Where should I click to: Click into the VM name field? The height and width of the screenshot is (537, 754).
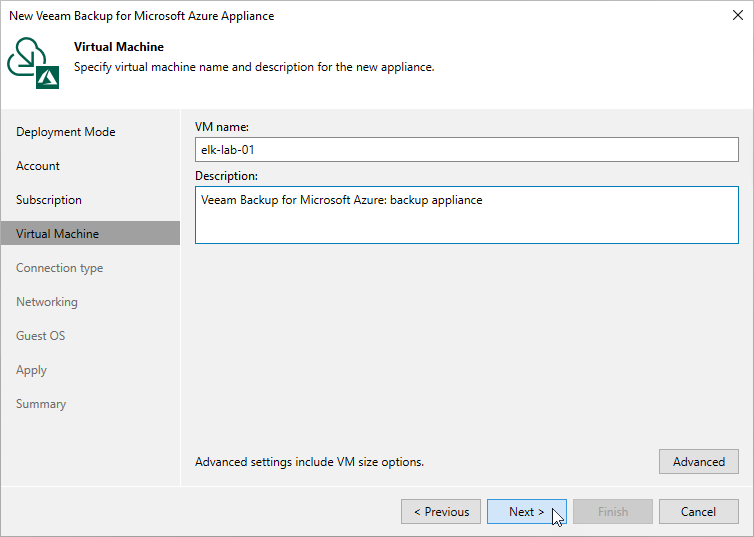(x=466, y=150)
